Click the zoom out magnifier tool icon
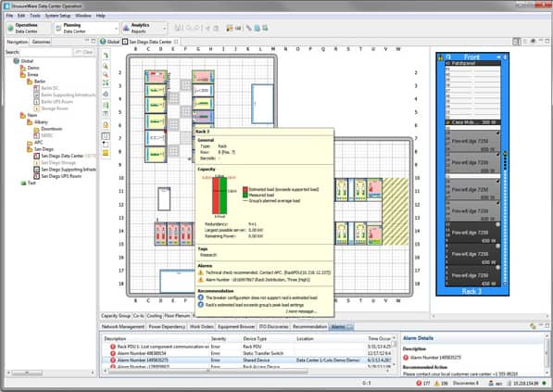 [x=106, y=74]
